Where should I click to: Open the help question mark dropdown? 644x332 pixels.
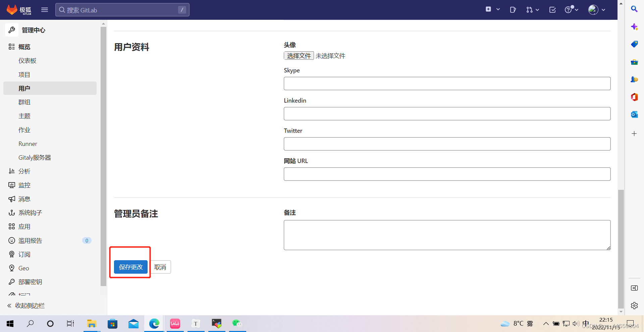[x=571, y=10]
